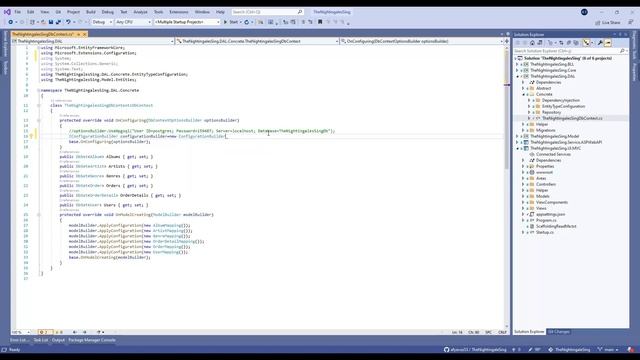Switch to the Git Changes tab

coord(558,332)
